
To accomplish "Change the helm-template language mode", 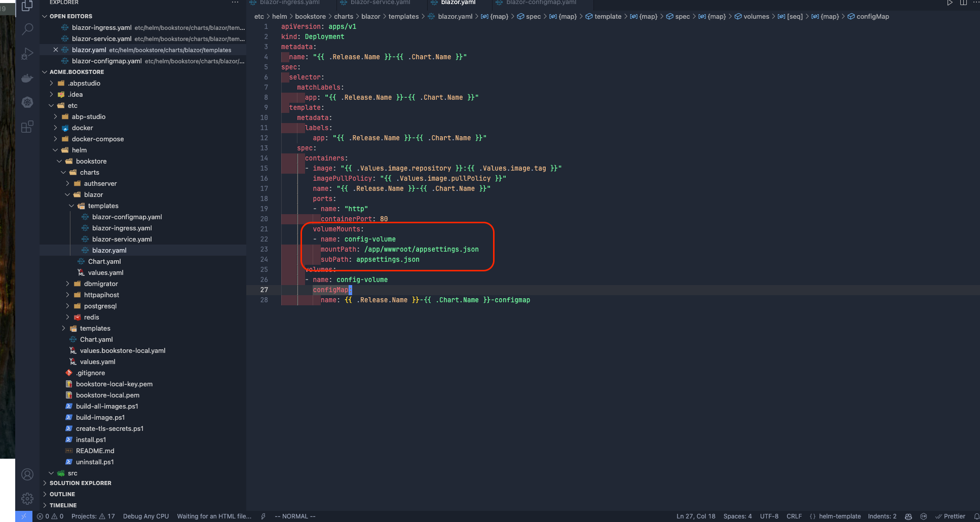I will pos(839,516).
